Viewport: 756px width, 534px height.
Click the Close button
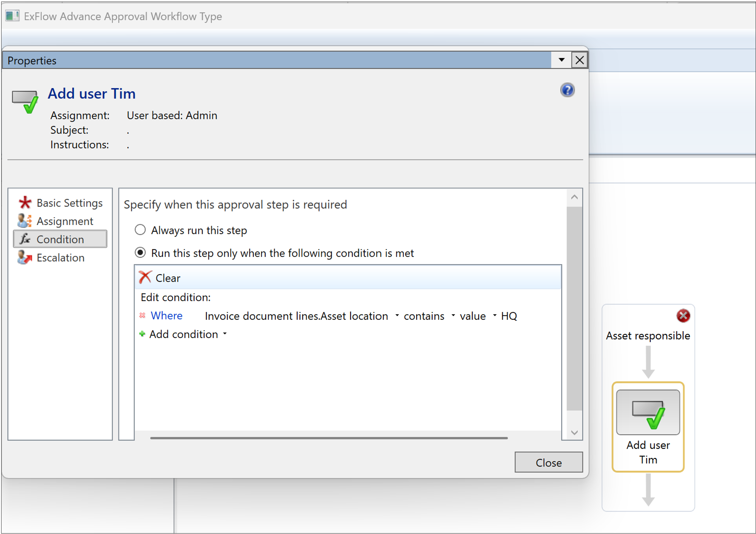pyautogui.click(x=548, y=462)
